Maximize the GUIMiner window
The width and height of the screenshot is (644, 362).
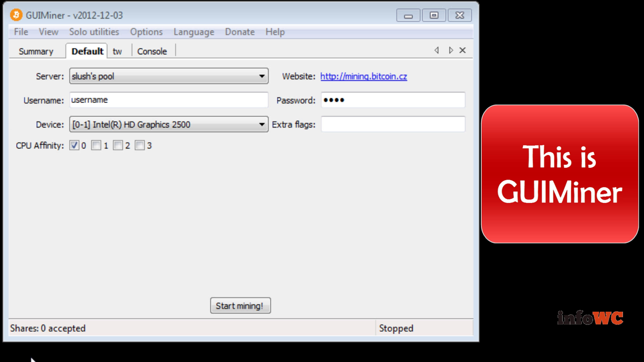[x=434, y=15]
